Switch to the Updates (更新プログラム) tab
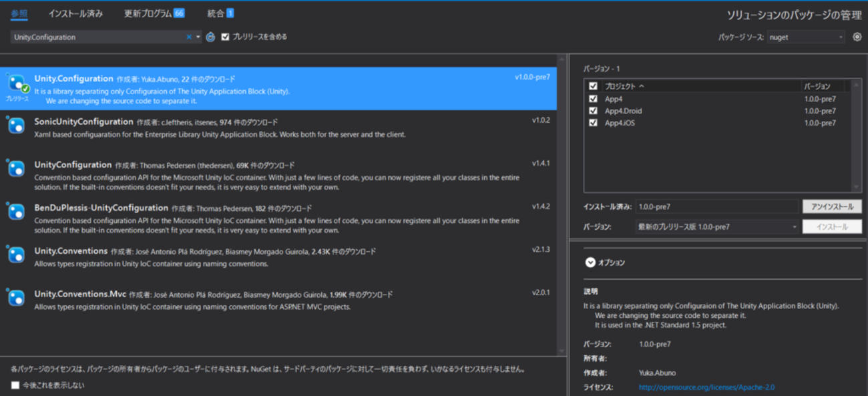Screen dimensions: 868x396 (154, 13)
